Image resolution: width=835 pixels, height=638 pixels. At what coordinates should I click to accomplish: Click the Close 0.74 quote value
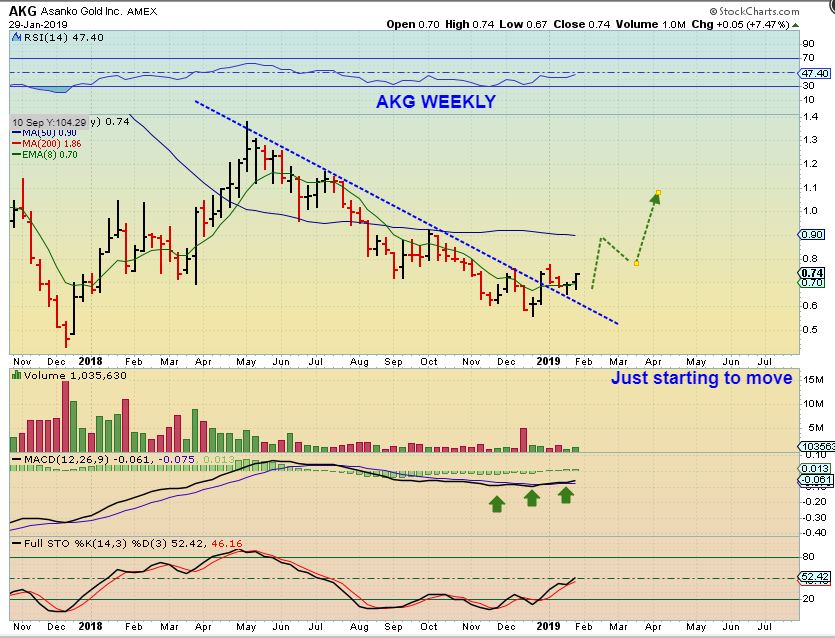pyautogui.click(x=582, y=24)
